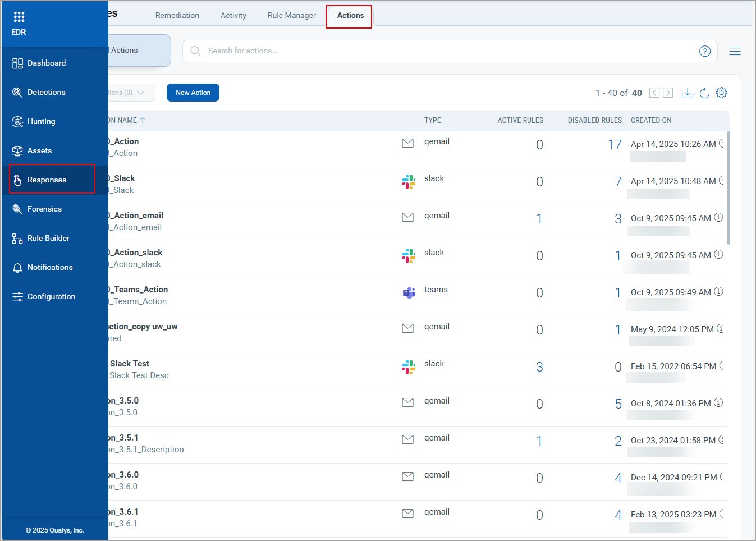Open Rule Builder from sidebar
This screenshot has width=756, height=541.
[48, 238]
